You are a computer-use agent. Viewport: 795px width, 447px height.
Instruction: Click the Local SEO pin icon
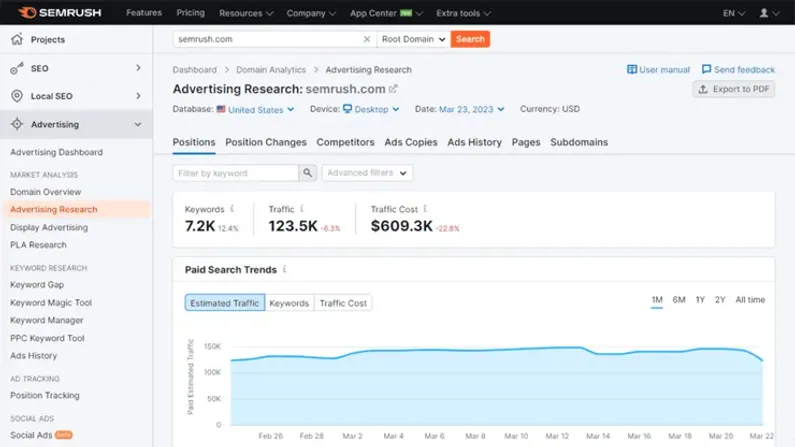pos(17,96)
